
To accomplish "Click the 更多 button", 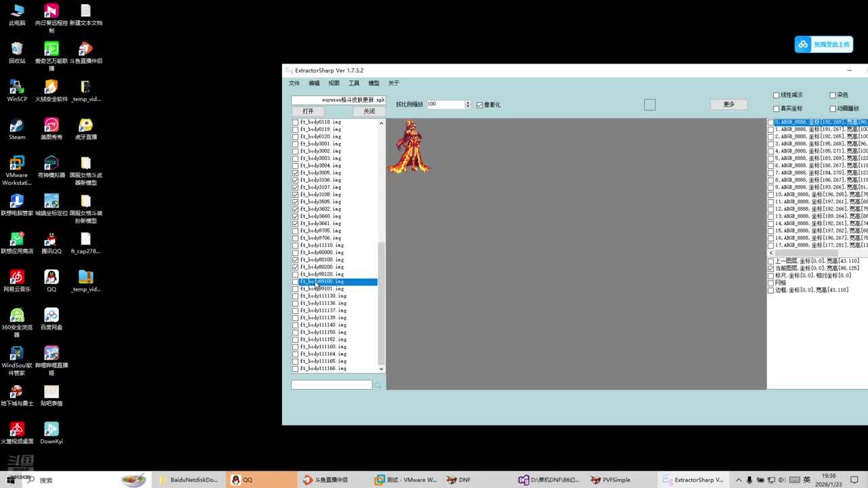I will tap(729, 104).
